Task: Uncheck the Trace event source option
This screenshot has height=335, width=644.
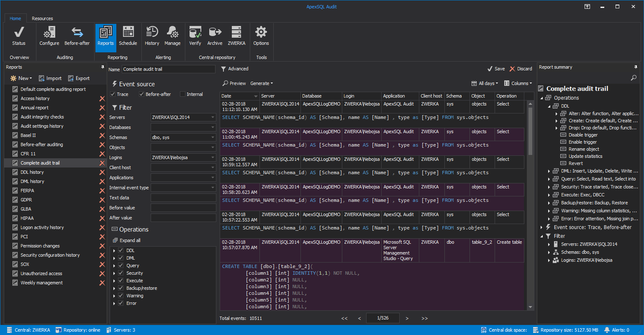Action: click(x=112, y=94)
